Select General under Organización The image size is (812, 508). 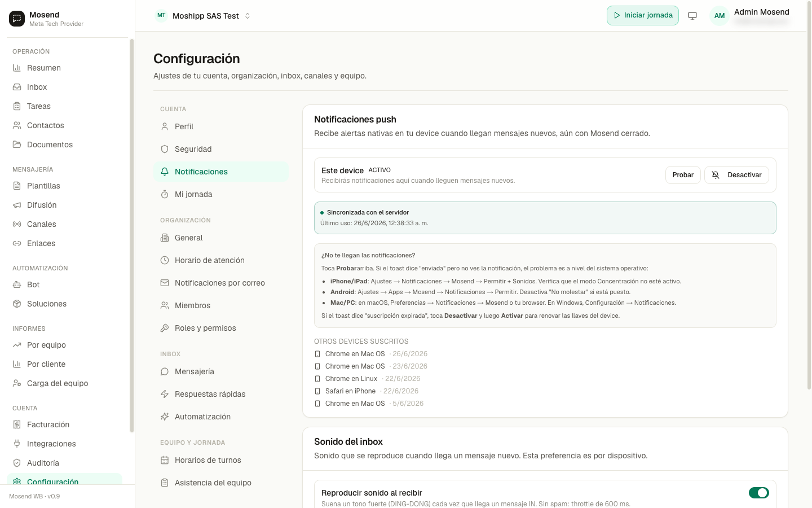click(x=221, y=238)
